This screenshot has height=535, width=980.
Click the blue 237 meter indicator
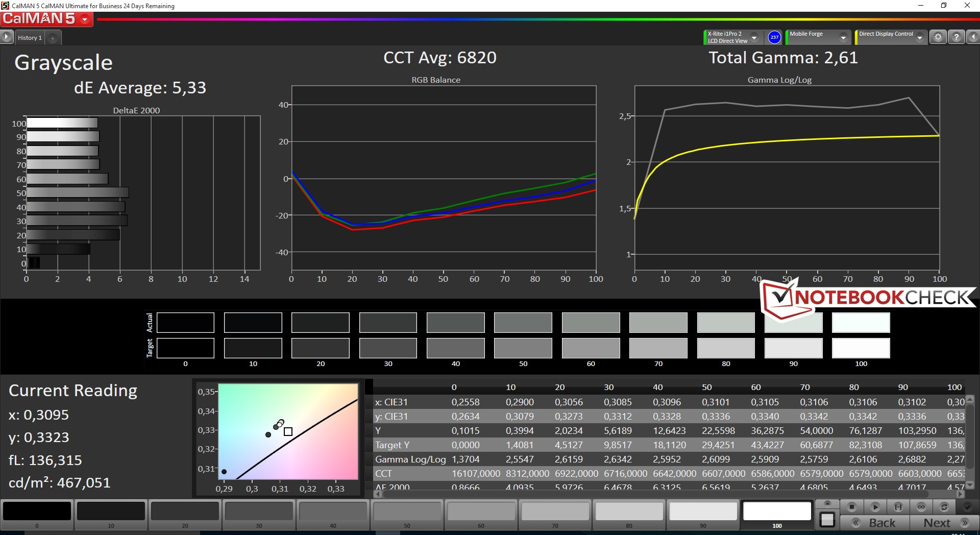point(774,37)
